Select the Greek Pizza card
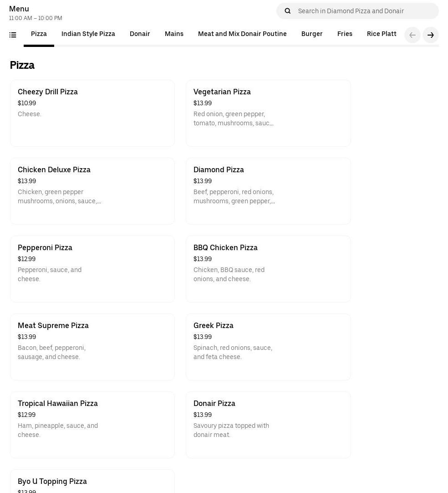Screen dimensions: 448x493 pyautogui.click(x=268, y=347)
